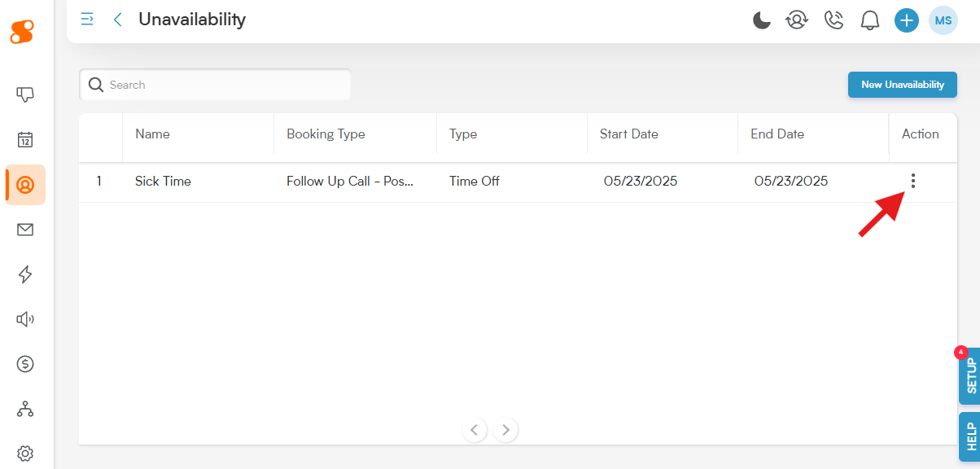This screenshot has width=980, height=469.
Task: Open the user status sync icon
Action: coord(797,20)
